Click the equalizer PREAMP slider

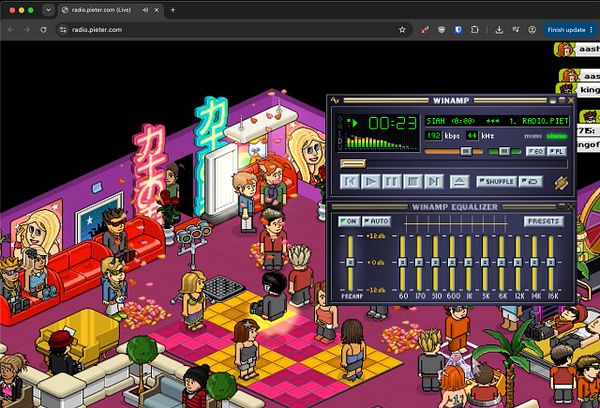coord(350,263)
